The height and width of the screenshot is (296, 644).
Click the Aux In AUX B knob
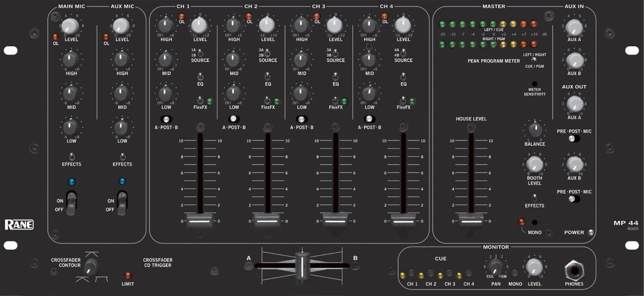[574, 61]
